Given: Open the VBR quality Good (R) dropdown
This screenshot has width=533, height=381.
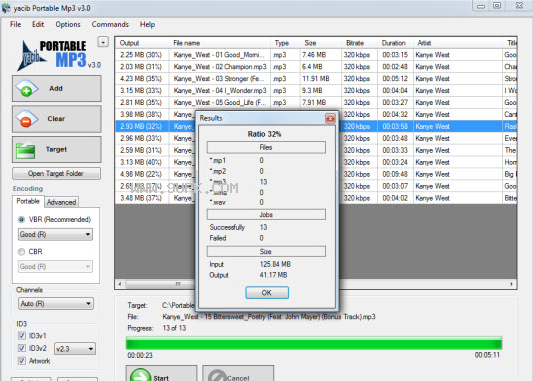Looking at the screenshot, I should tap(55, 234).
